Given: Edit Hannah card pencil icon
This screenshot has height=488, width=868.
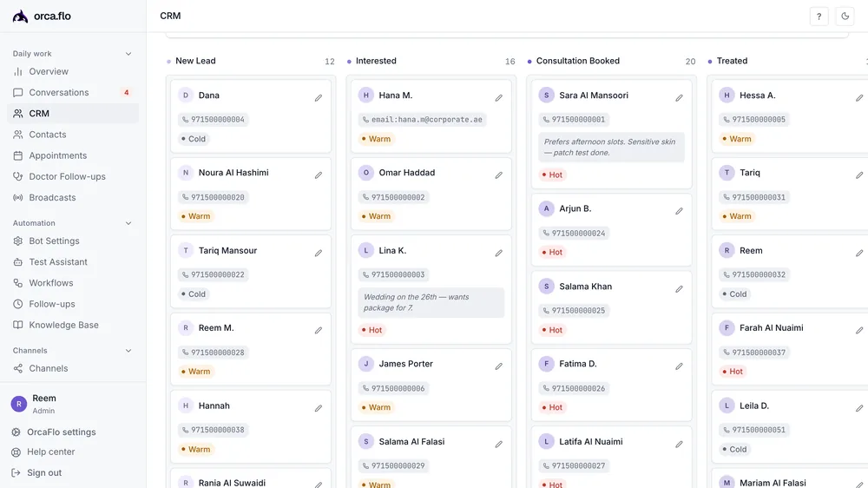Looking at the screenshot, I should [319, 408].
